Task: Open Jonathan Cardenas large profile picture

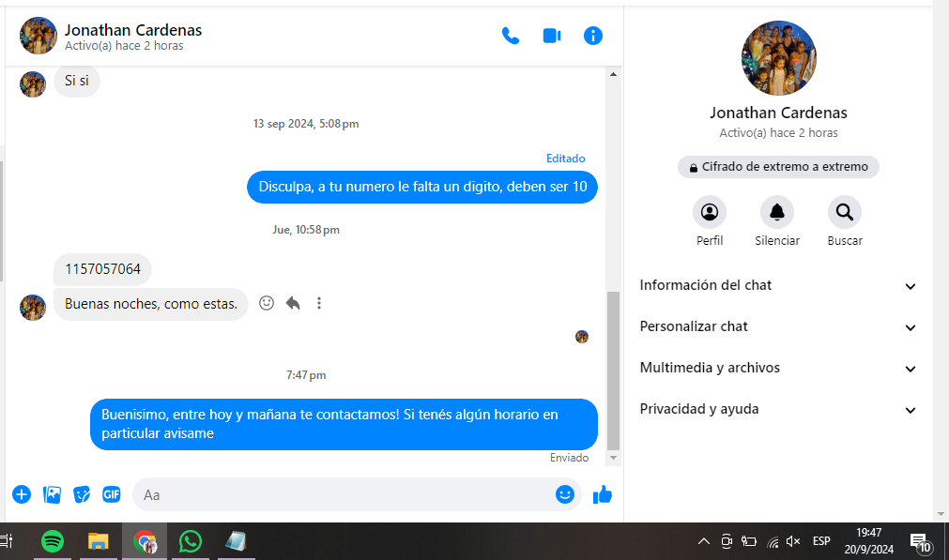Action: pyautogui.click(x=778, y=58)
